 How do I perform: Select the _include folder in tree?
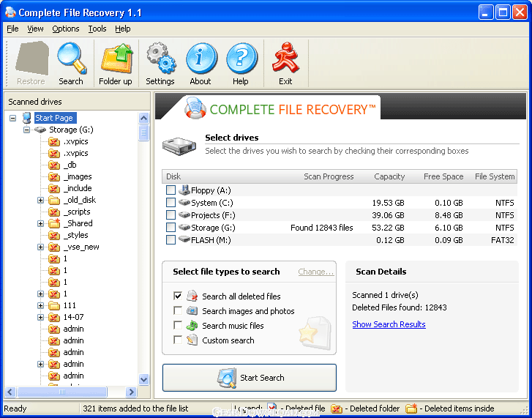coord(78,188)
